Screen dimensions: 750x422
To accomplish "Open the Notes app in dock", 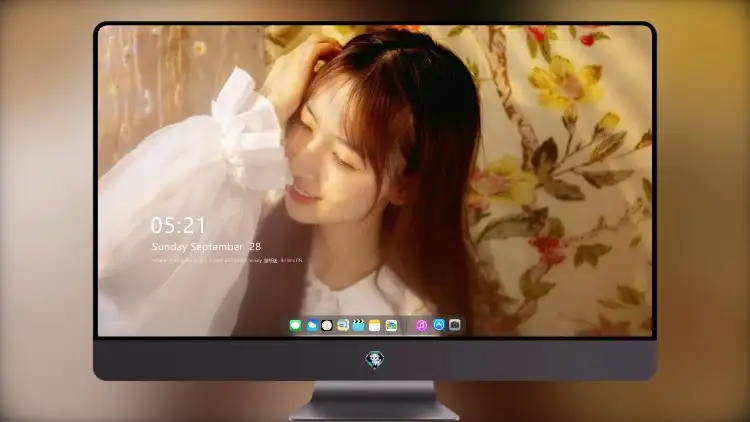I will (x=375, y=326).
